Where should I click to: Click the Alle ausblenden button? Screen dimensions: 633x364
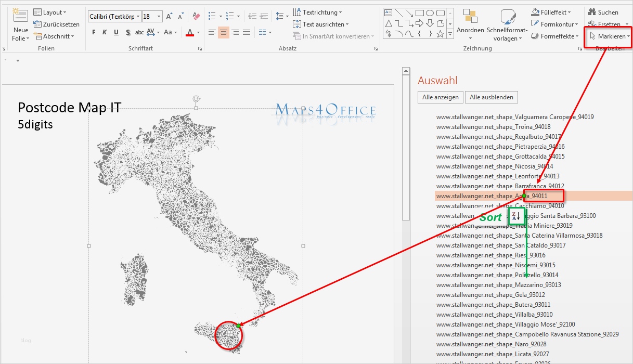click(492, 97)
